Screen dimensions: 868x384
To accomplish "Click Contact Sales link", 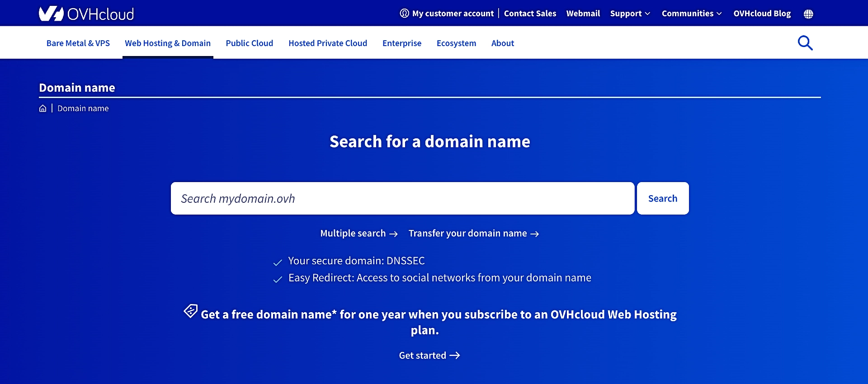I will [530, 14].
